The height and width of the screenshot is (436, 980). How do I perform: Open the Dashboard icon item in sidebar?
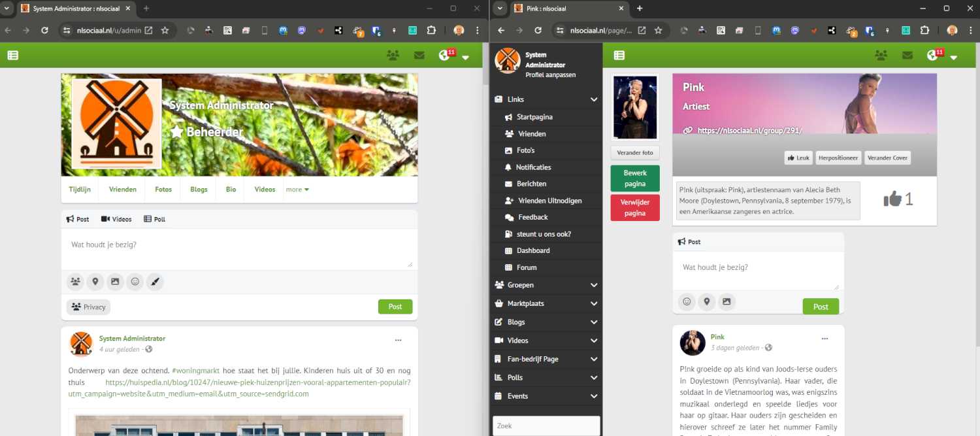(532, 250)
